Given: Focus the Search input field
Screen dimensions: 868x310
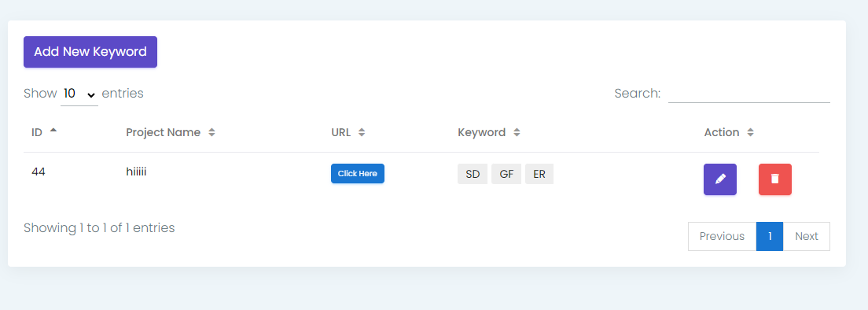Looking at the screenshot, I should pyautogui.click(x=749, y=93).
